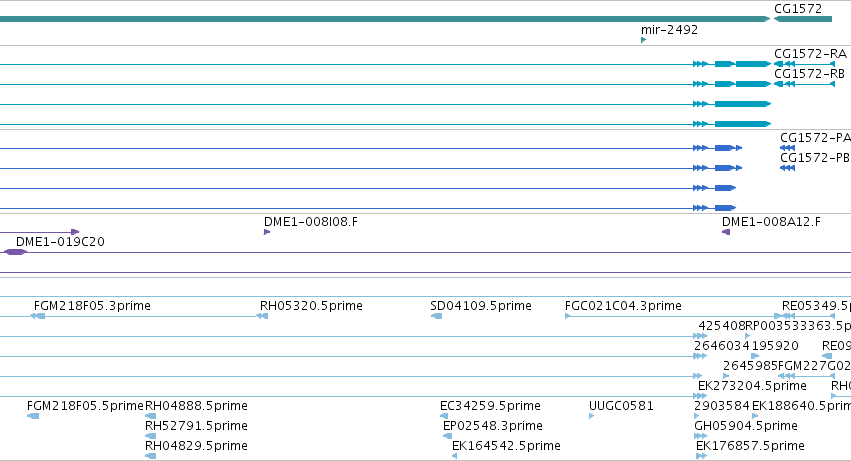The image size is (851, 461).
Task: Click the GH05904.5prime EST label
Action: click(746, 426)
